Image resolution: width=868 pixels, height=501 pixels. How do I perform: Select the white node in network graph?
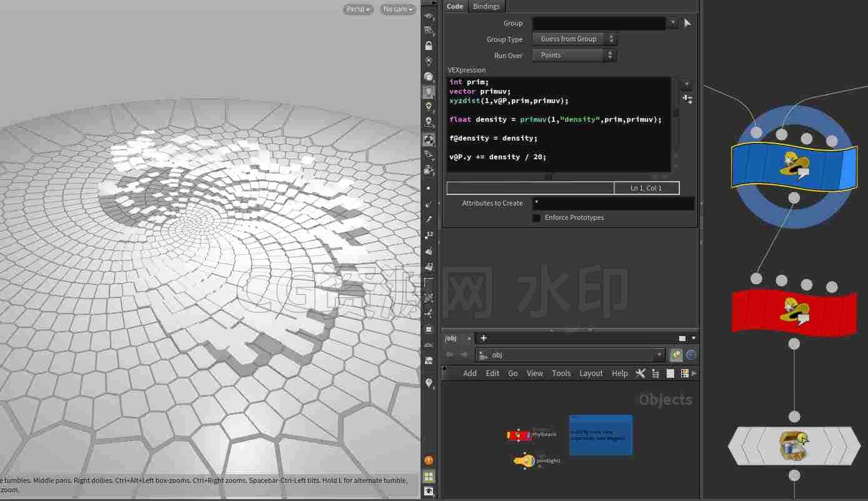[794, 446]
